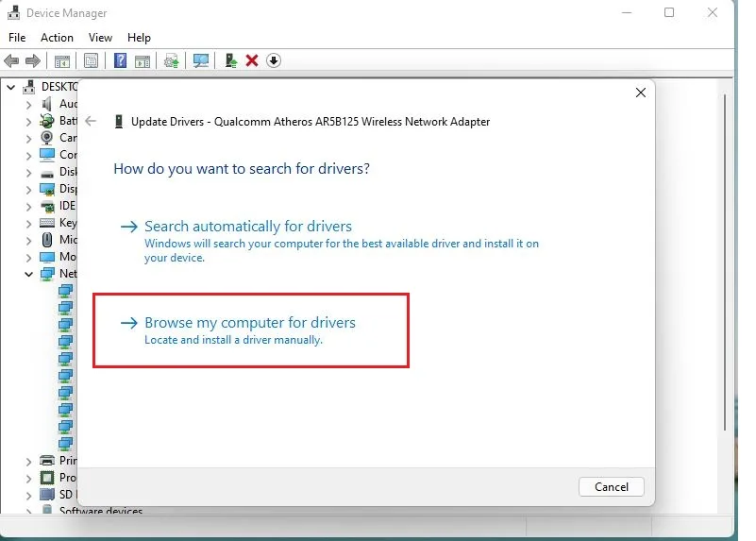This screenshot has height=541, width=756.
Task: Expand the Mice category chevron
Action: pyautogui.click(x=28, y=240)
